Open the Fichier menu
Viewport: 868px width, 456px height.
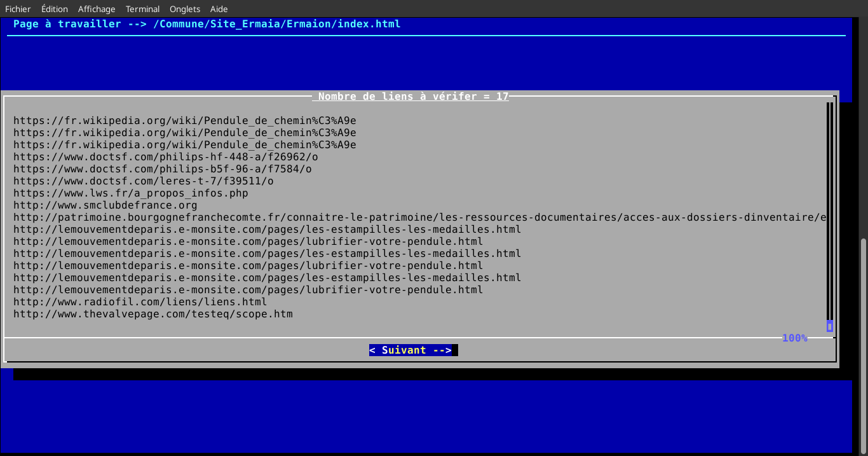point(18,9)
